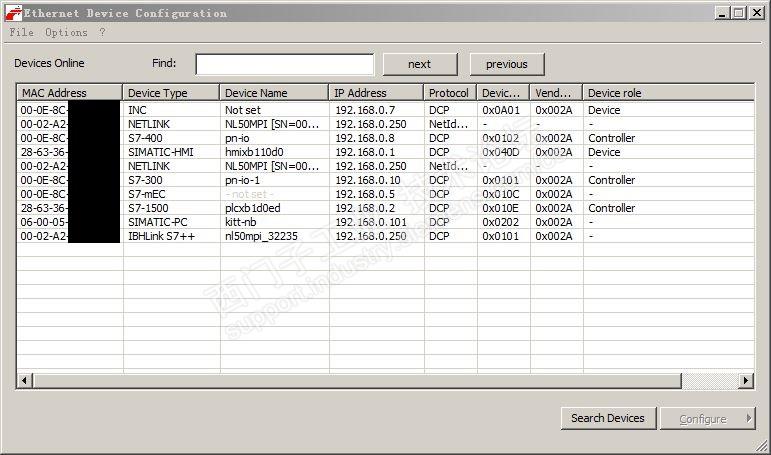Click device ID 0x040D

[501, 152]
